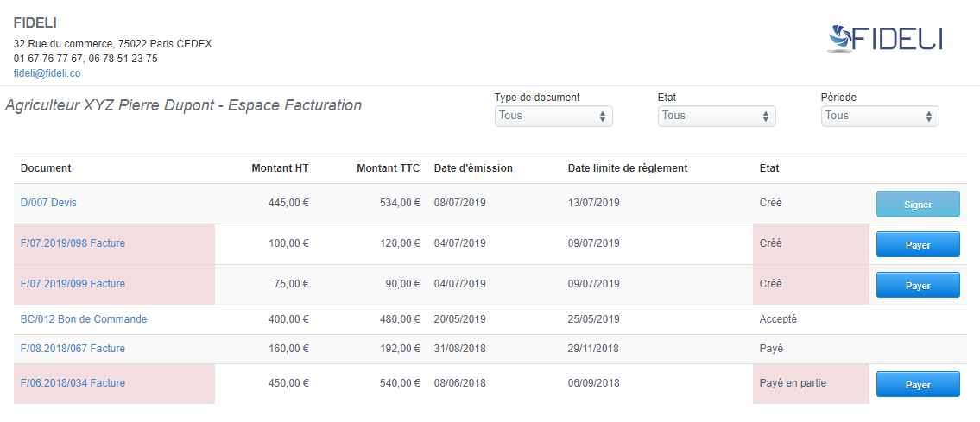The image size is (980, 422).
Task: Open the F/07.2019/098 Facture link
Action: [x=73, y=243]
